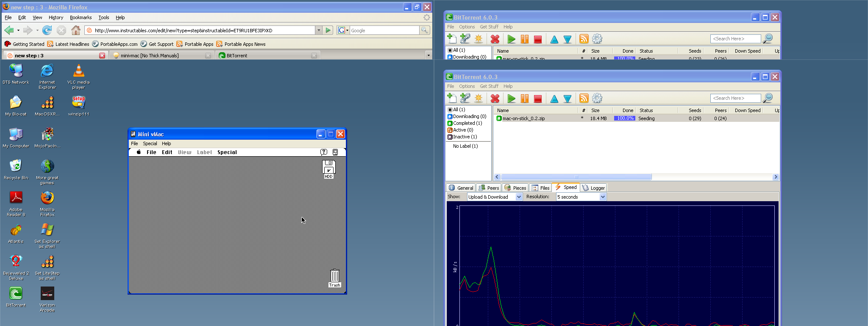Viewport: 868px width, 326px height.
Task: Select mac-on-stick_0.2.zip torrent row
Action: point(636,118)
